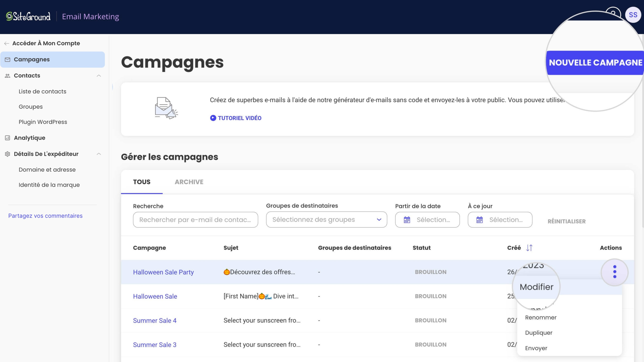Screen dimensions: 644x362
Task: Open the Tutoriel Vidéo link
Action: pyautogui.click(x=236, y=118)
